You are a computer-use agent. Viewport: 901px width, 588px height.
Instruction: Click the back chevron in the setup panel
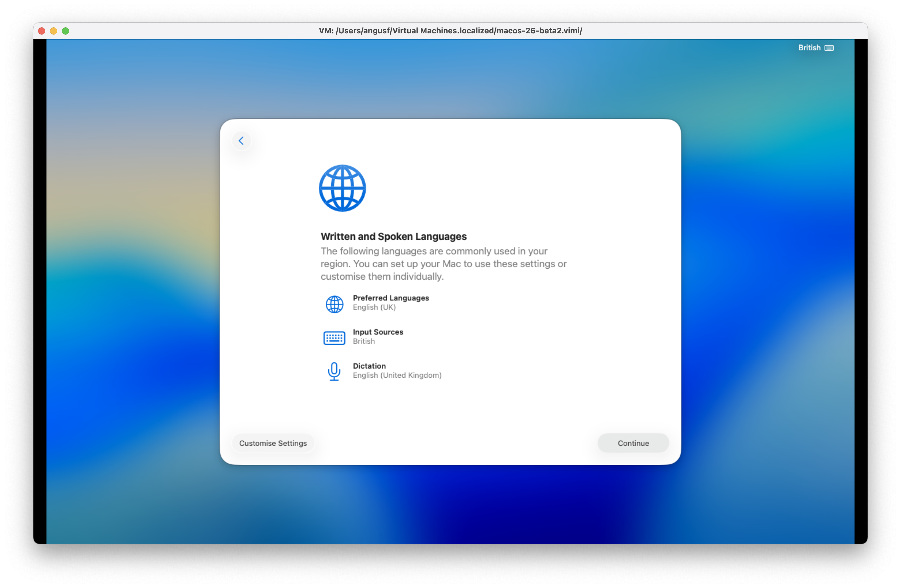[x=242, y=140]
